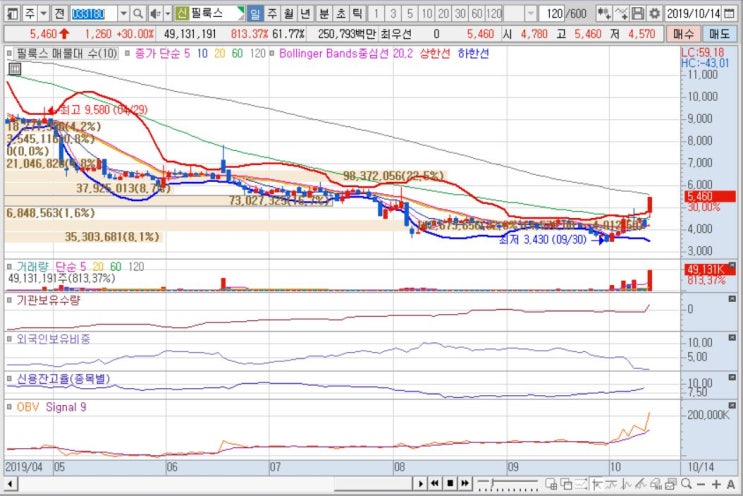Click the indicator add line icon

[621, 14]
